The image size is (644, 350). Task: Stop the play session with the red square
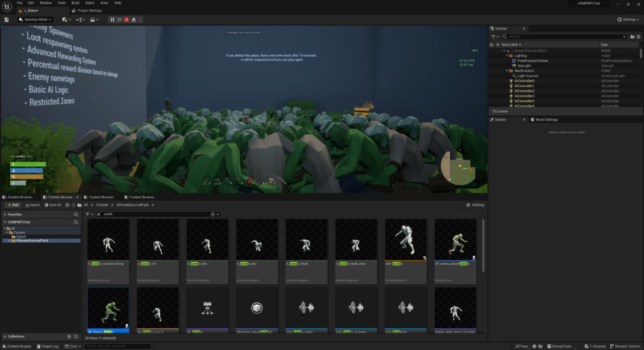tap(126, 20)
